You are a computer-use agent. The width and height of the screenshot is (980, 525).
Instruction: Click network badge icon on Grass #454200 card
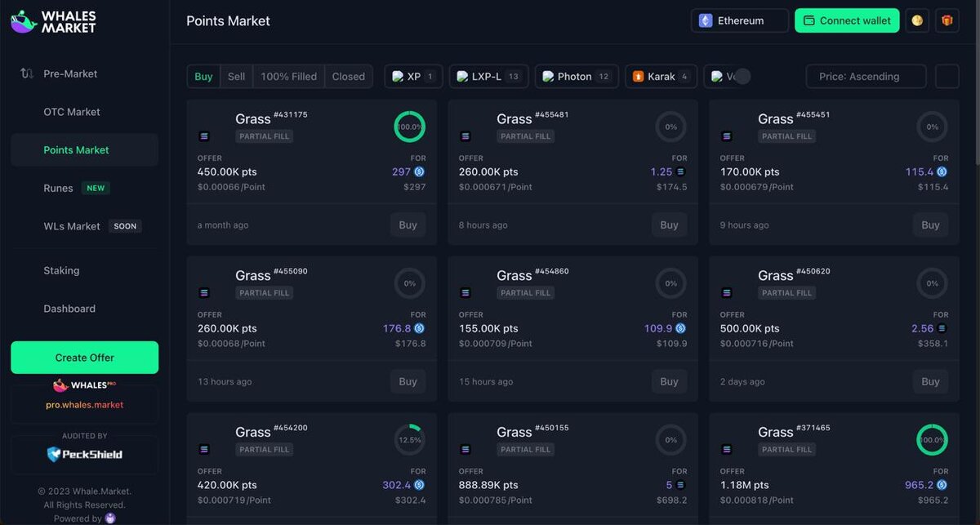pos(204,449)
